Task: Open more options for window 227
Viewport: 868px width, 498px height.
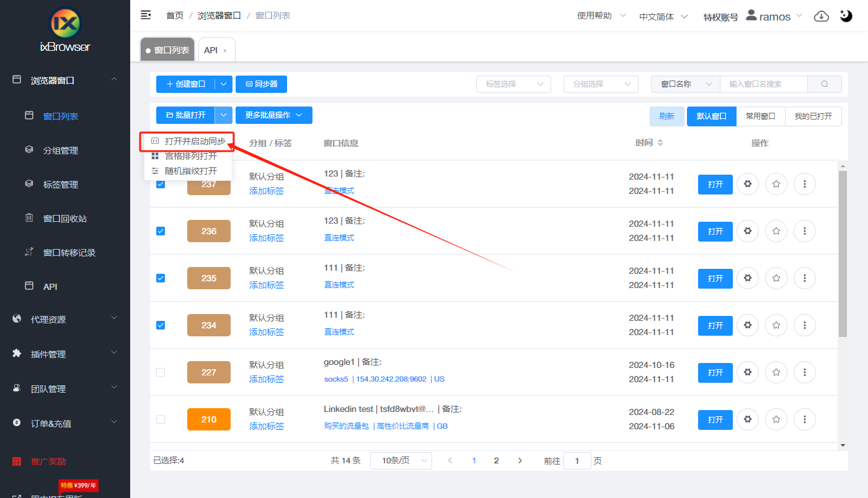Action: point(805,372)
